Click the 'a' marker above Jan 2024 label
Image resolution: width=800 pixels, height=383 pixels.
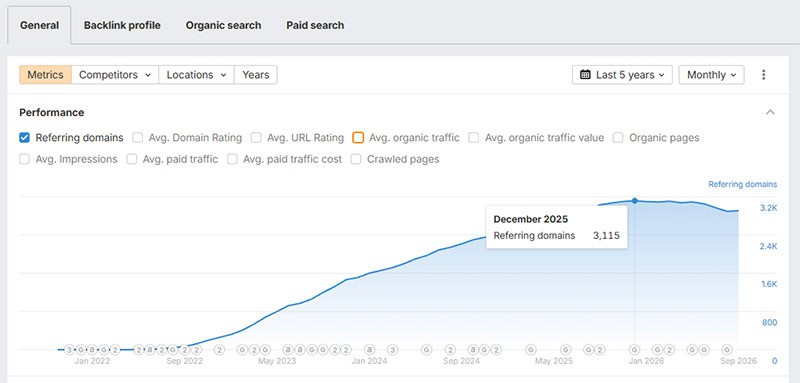[370, 350]
